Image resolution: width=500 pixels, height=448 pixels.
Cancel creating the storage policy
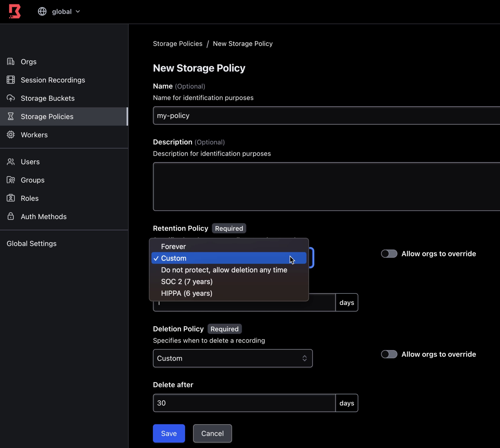pos(212,433)
